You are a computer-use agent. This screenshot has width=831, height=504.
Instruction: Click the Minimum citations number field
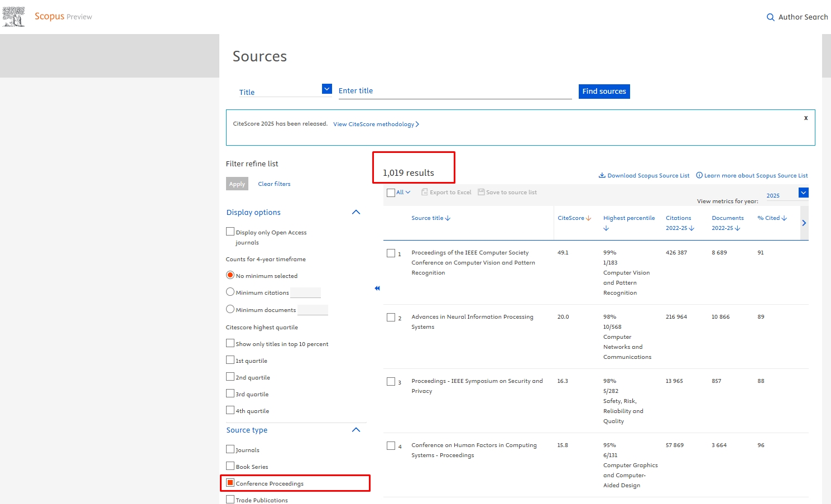306,292
